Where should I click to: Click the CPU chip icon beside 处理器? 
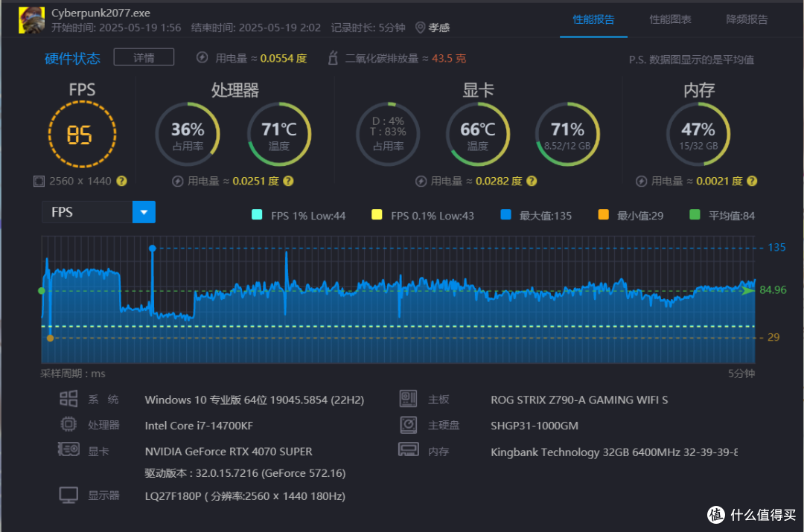tap(68, 424)
